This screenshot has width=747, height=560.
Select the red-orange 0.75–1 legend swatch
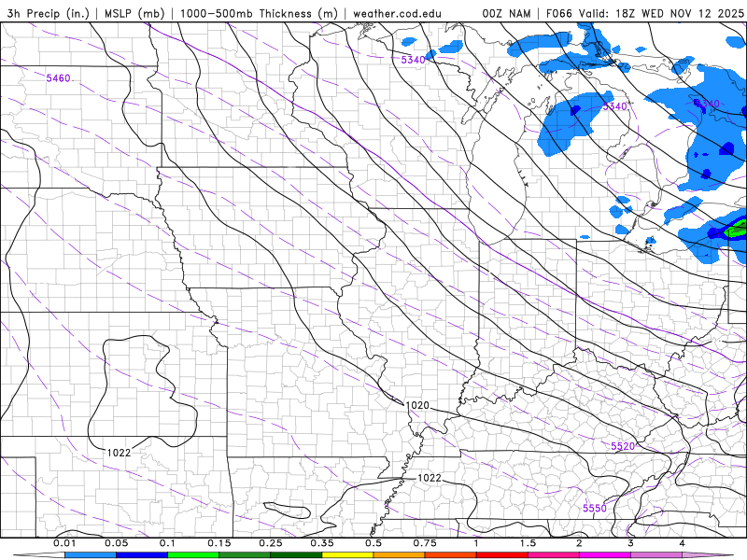[450, 555]
